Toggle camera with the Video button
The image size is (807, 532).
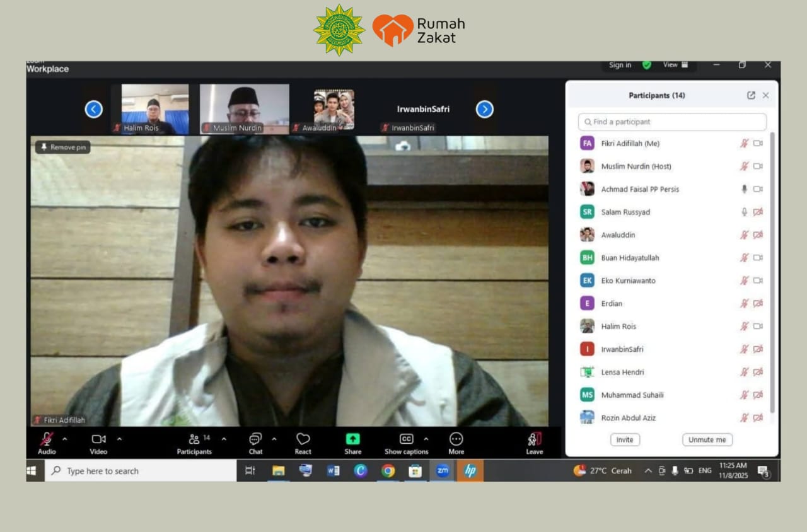98,439
